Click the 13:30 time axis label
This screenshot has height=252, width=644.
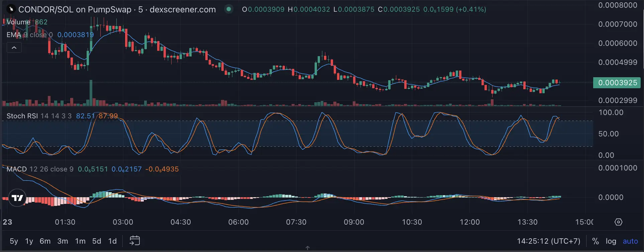[527, 222]
